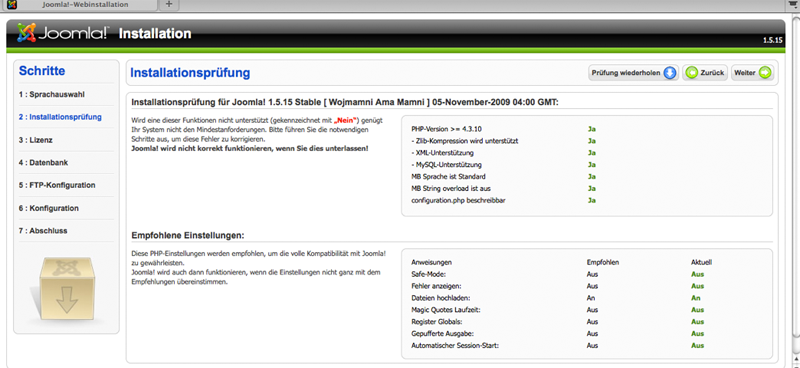Select step 5 : FTP-Konfiguration
800x368 pixels.
coord(57,185)
